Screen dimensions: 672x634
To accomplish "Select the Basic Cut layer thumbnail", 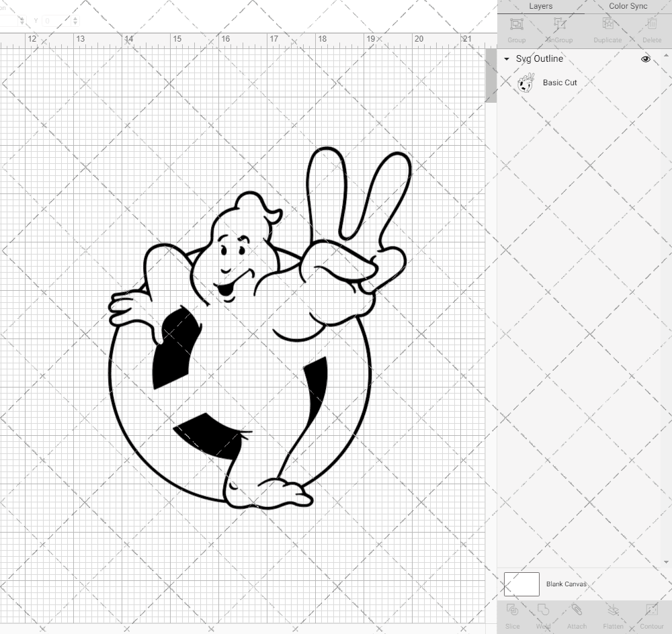I will pos(526,83).
